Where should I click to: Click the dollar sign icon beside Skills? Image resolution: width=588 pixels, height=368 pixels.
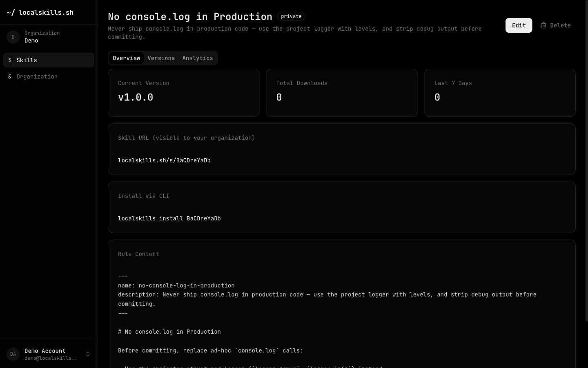point(10,60)
